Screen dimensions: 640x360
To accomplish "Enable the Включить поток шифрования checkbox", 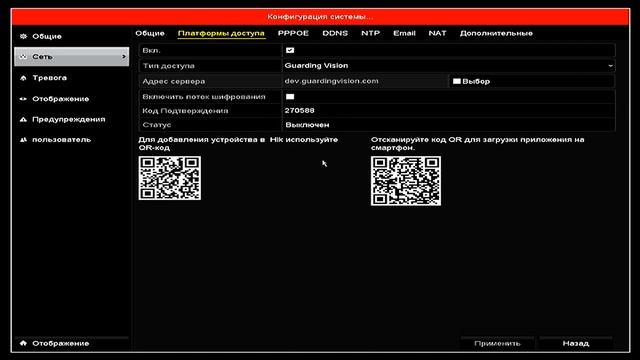I will coord(290,97).
